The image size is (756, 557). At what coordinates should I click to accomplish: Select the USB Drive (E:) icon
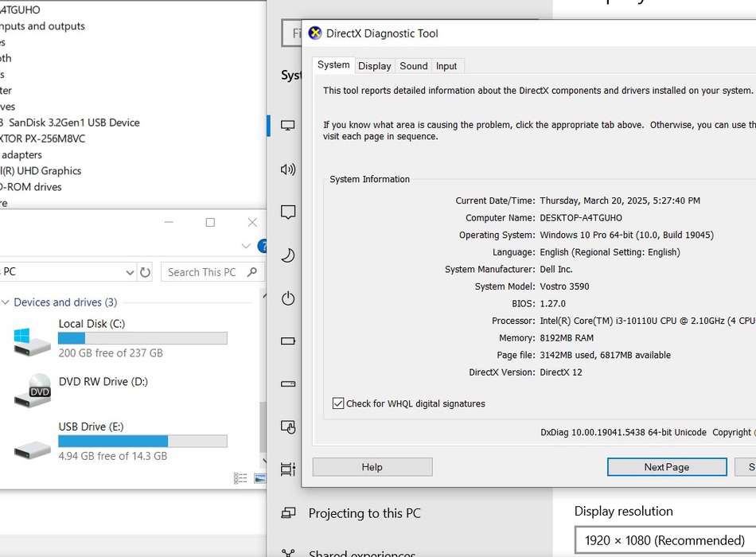(x=33, y=448)
